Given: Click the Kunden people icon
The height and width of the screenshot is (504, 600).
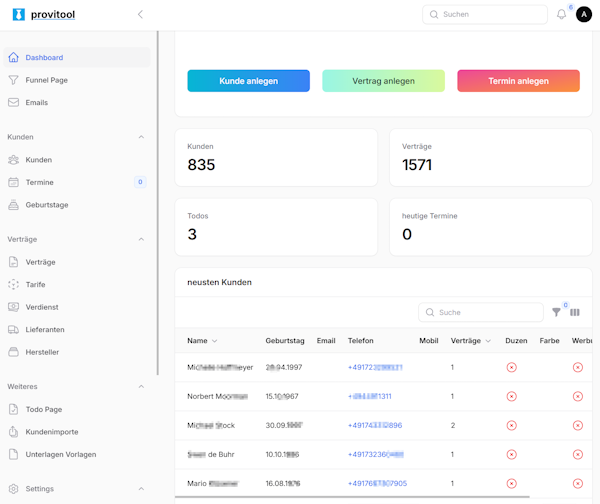Looking at the screenshot, I should click(x=13, y=160).
